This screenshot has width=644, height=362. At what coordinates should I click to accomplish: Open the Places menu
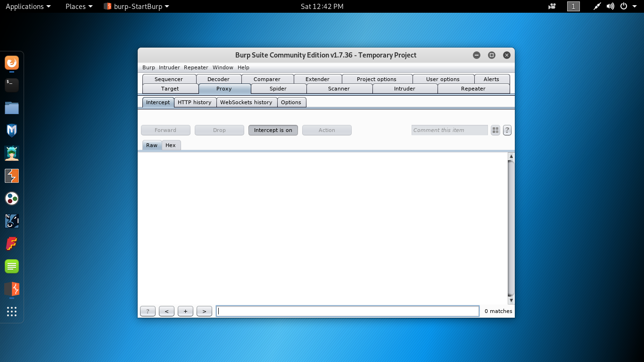(x=75, y=7)
